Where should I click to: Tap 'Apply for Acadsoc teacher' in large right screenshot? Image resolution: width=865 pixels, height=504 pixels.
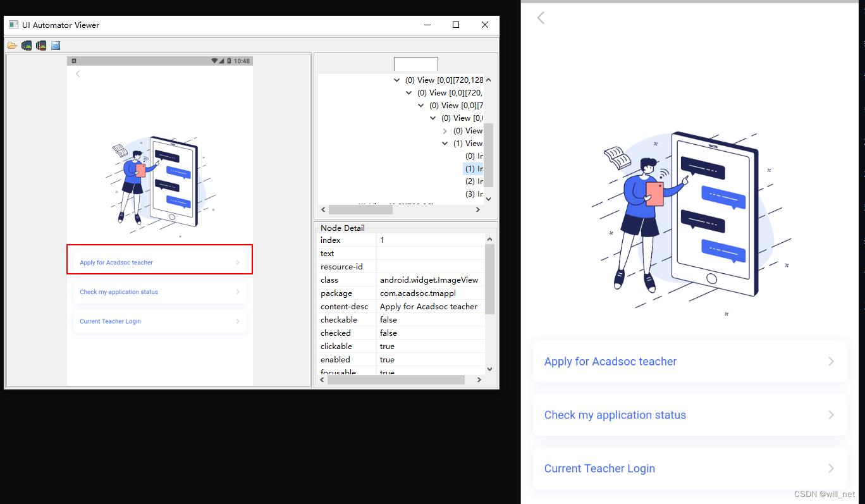point(610,362)
